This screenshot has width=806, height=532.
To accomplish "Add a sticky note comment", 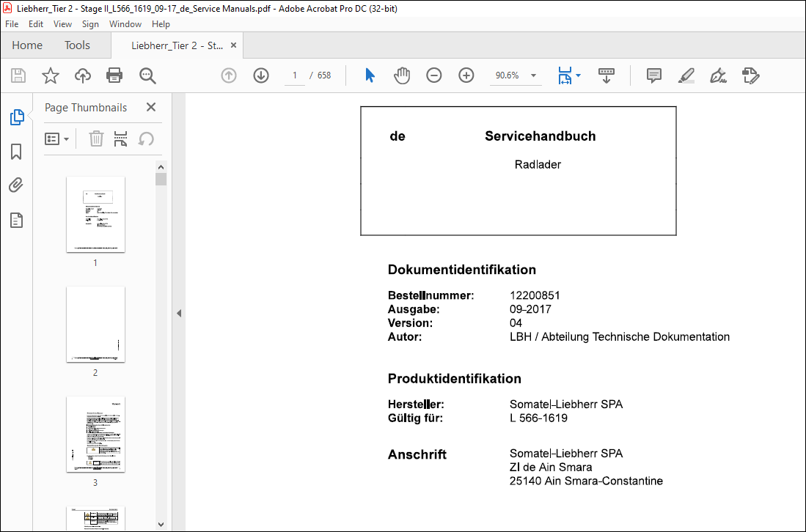I will click(654, 75).
